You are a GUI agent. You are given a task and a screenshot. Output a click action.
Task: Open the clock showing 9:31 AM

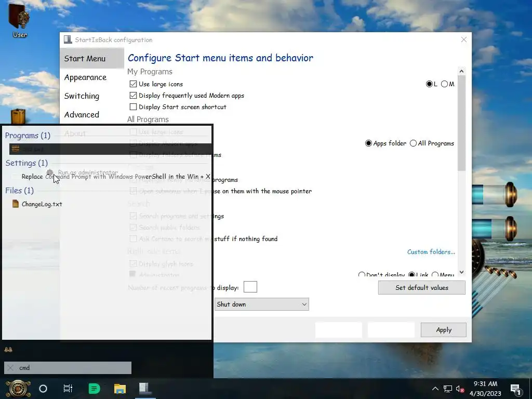[x=485, y=389]
